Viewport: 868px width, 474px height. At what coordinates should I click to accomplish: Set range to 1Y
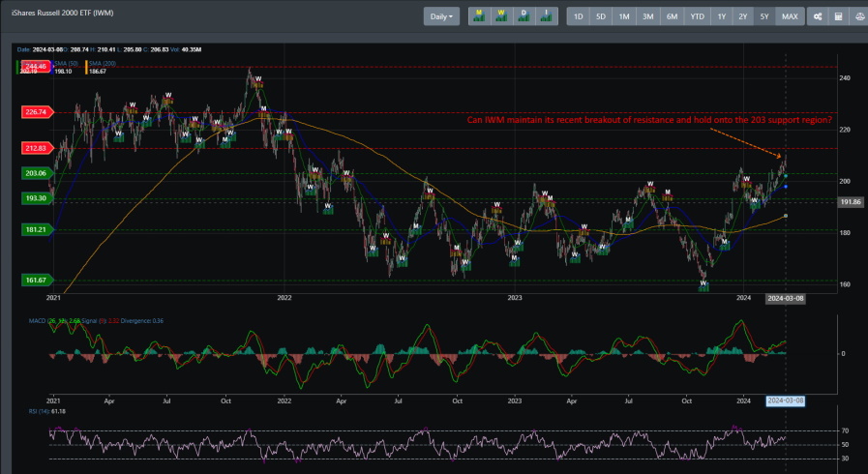point(721,16)
